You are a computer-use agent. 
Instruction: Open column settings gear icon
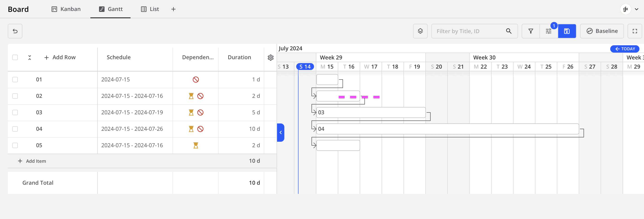click(270, 57)
